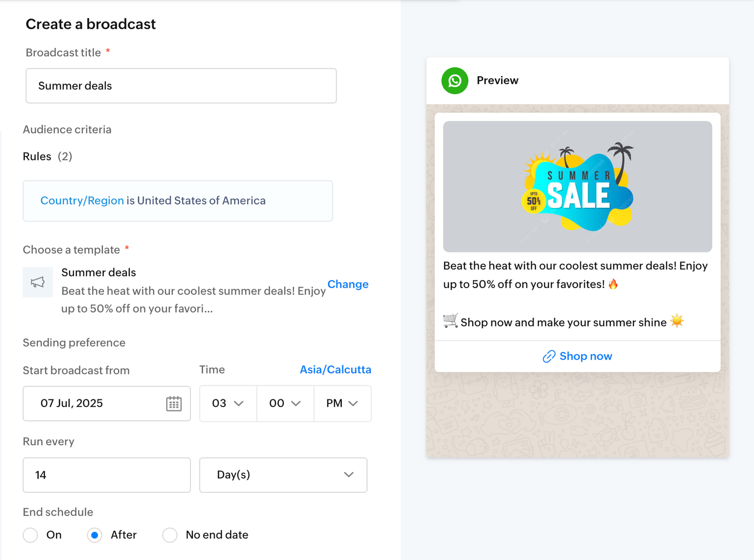Viewport: 754px width, 560px height.
Task: Click Change to pick another template
Action: 348,284
